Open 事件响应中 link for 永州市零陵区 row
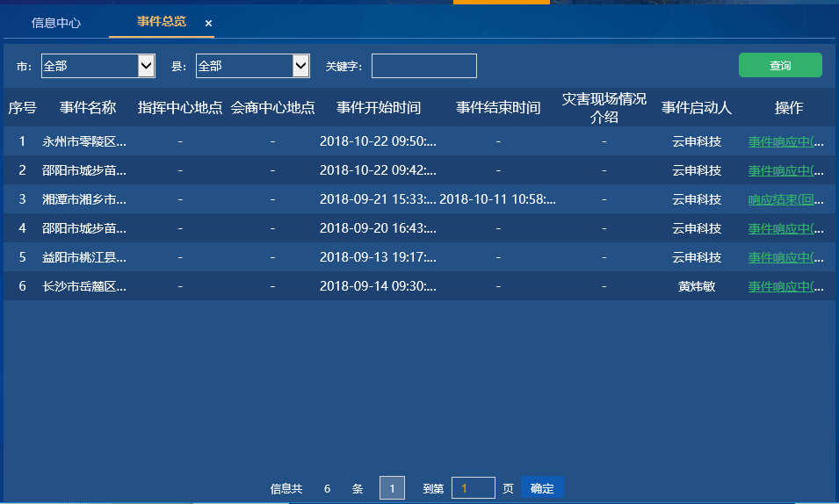The height and width of the screenshot is (504, 839). click(785, 140)
